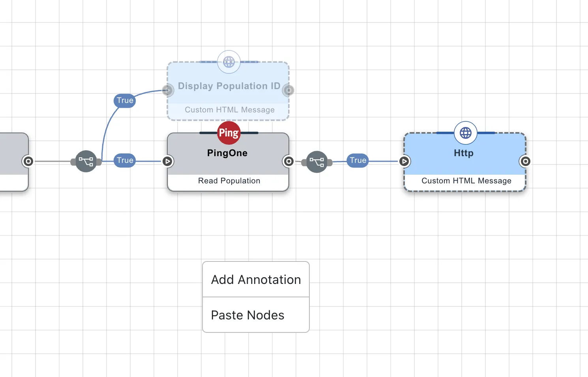Screen dimensions: 588x377
Task: Click the globe icon above Display Population ID
Action: coord(229,62)
